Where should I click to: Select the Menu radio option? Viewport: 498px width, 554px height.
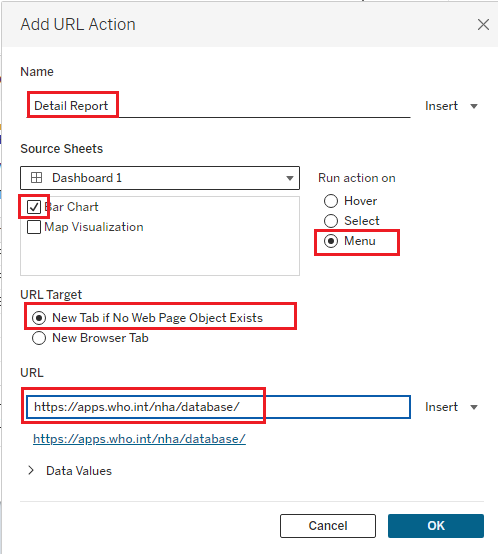pyautogui.click(x=331, y=241)
